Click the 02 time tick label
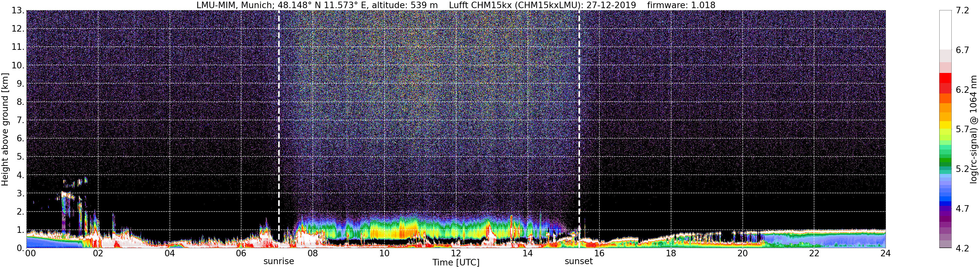 98,253
